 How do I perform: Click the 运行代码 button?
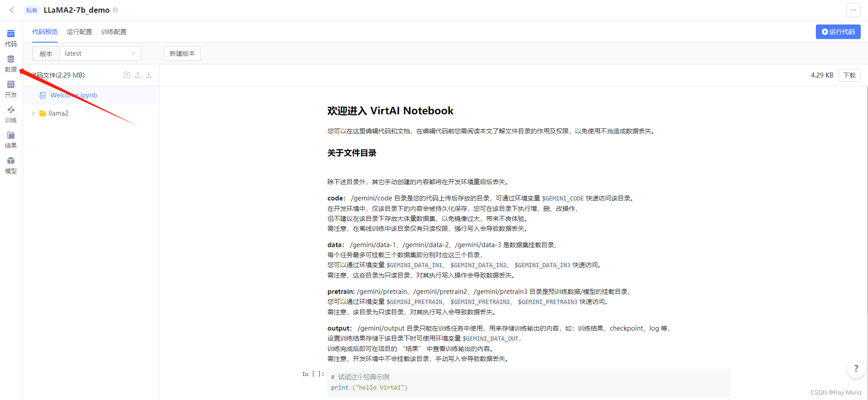[838, 32]
